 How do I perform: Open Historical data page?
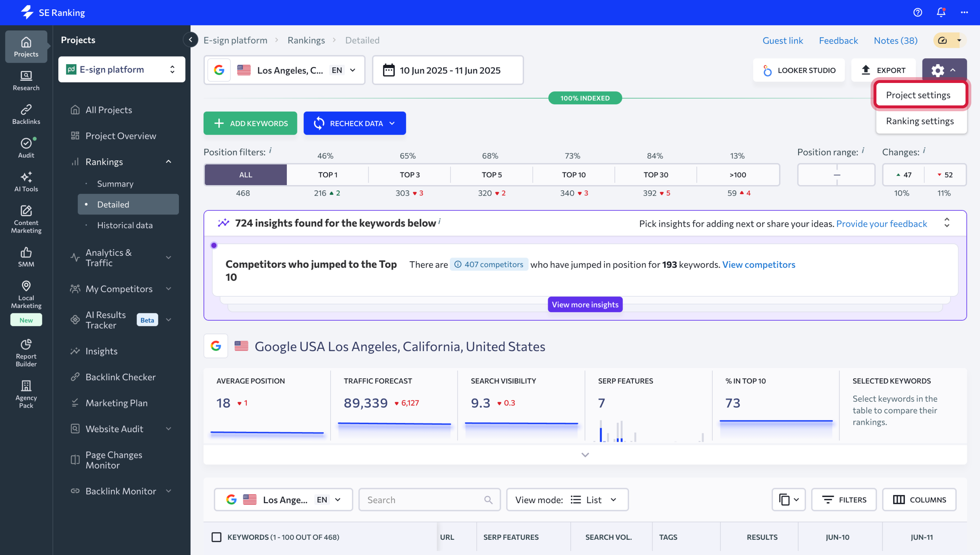125,225
